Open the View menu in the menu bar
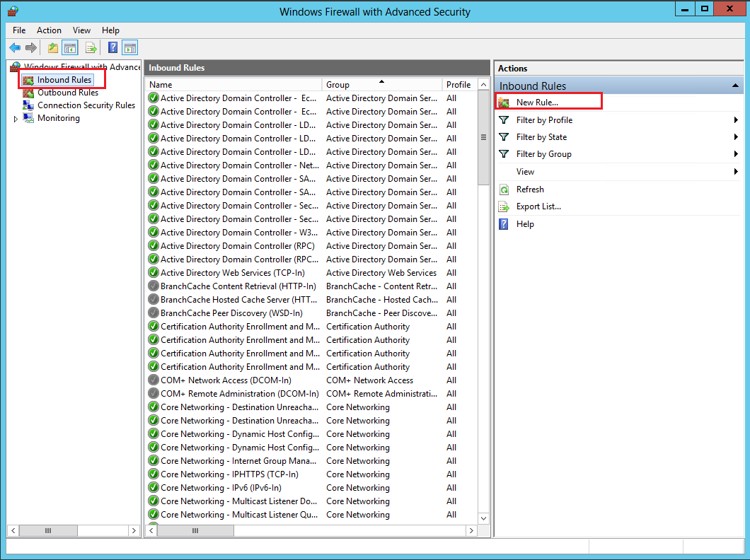750x560 pixels. click(81, 30)
